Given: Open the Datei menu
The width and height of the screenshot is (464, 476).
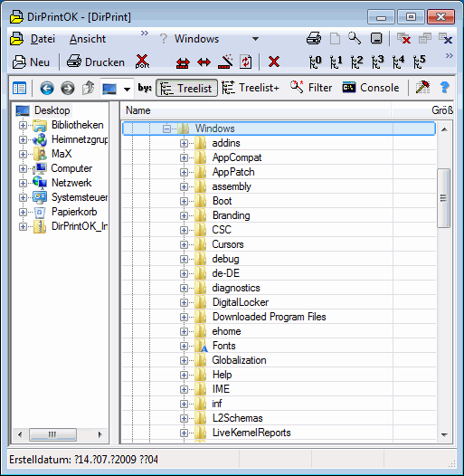Looking at the screenshot, I should (x=43, y=39).
